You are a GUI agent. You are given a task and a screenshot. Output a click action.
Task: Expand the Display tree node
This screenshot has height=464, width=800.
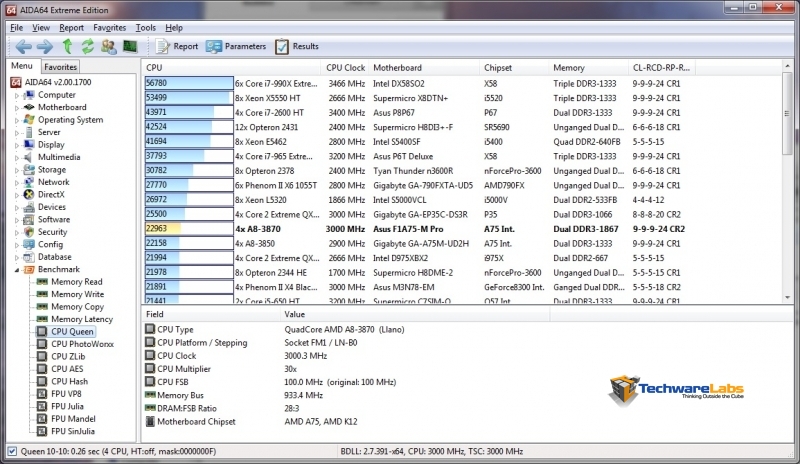17,145
